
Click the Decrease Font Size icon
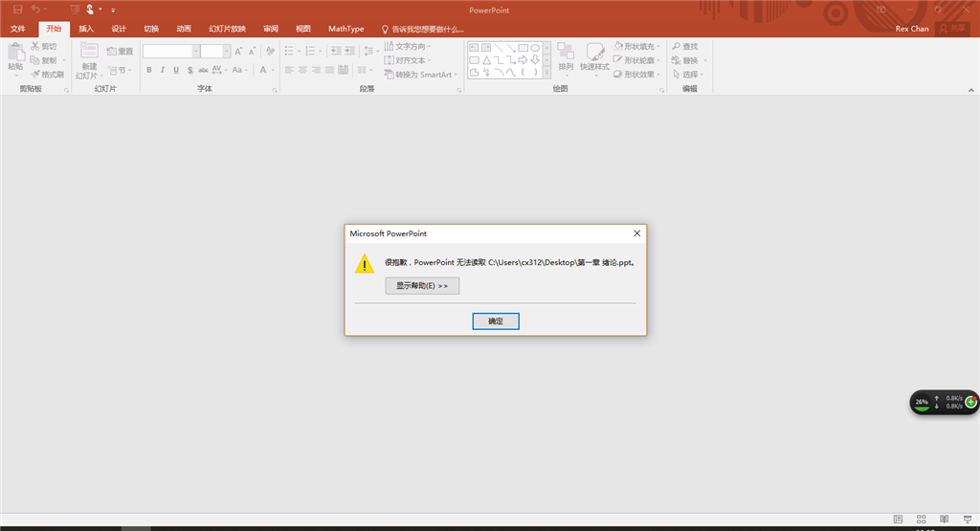(252, 52)
